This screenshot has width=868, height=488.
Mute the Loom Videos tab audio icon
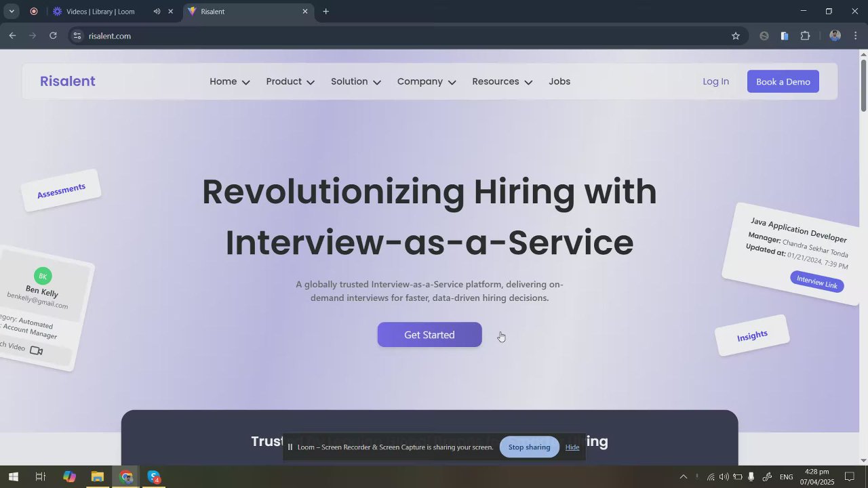coord(157,12)
